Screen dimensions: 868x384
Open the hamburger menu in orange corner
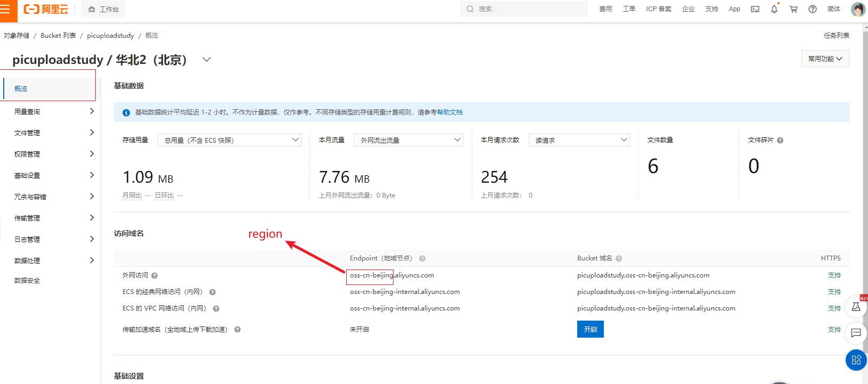pos(5,9)
